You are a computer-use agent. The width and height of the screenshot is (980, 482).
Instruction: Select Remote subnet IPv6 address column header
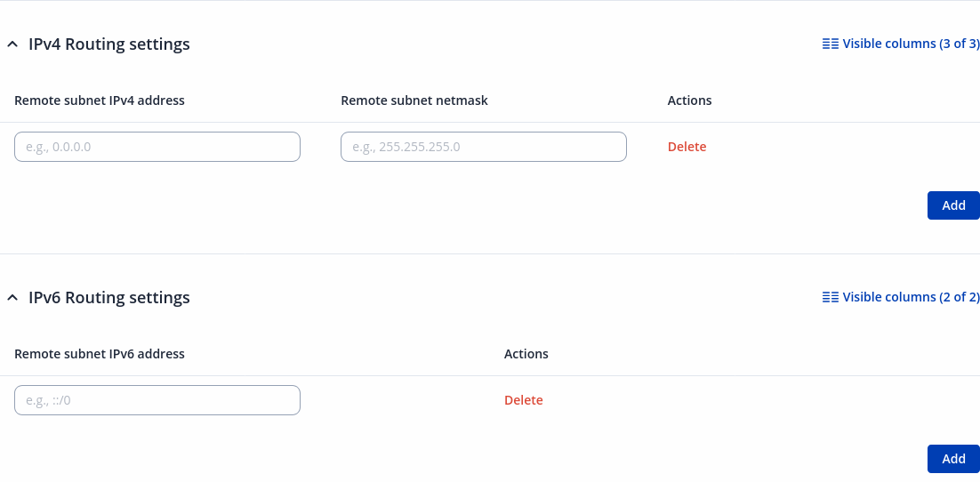(x=100, y=354)
